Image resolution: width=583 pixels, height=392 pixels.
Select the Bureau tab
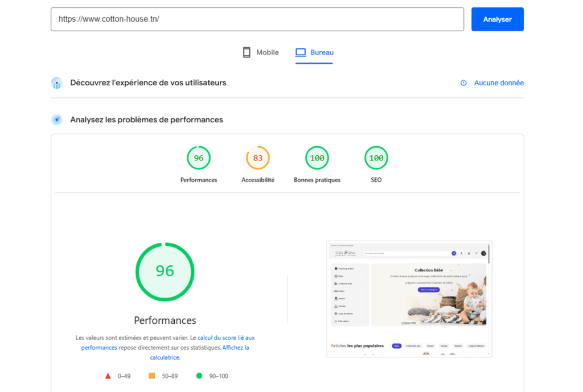(x=314, y=52)
